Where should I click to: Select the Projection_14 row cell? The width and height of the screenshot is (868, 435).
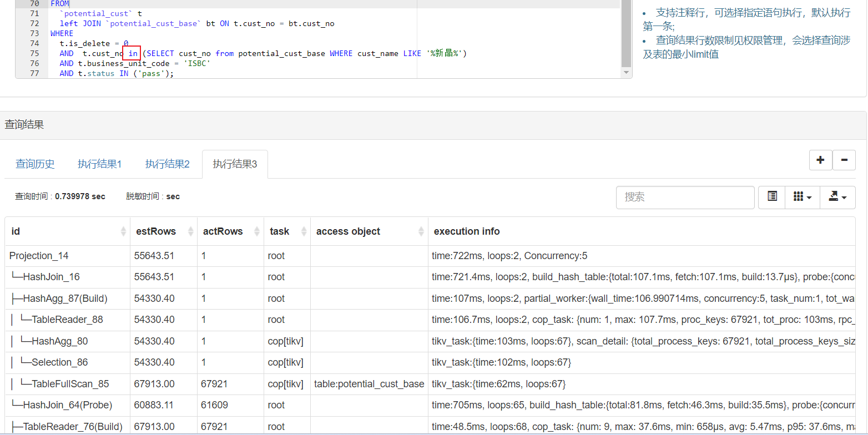pyautogui.click(x=39, y=256)
